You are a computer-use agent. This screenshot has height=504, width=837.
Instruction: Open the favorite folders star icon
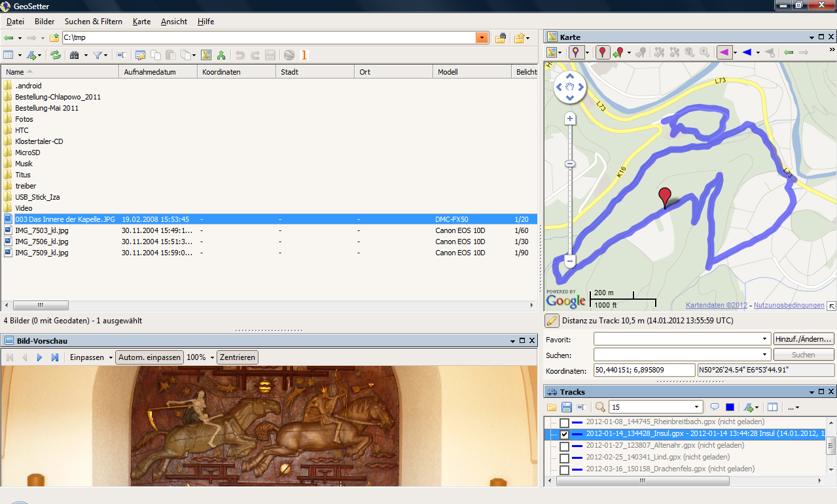[x=519, y=38]
